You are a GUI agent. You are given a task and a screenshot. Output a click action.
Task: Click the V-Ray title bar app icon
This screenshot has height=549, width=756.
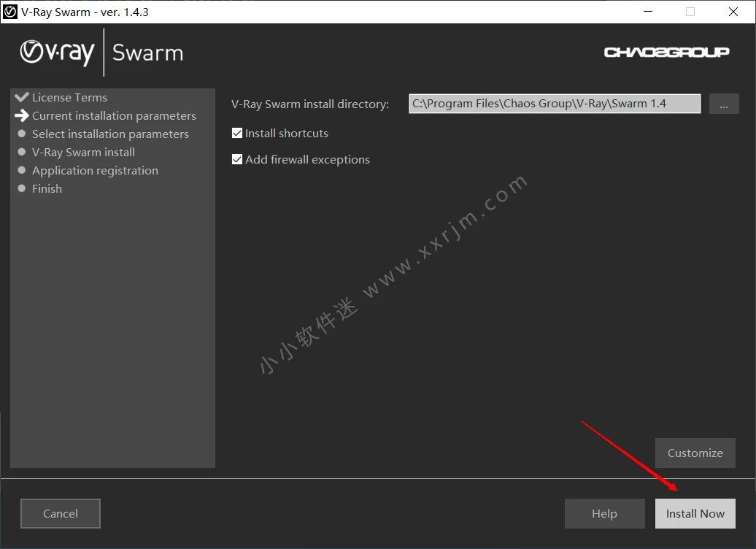coord(10,12)
